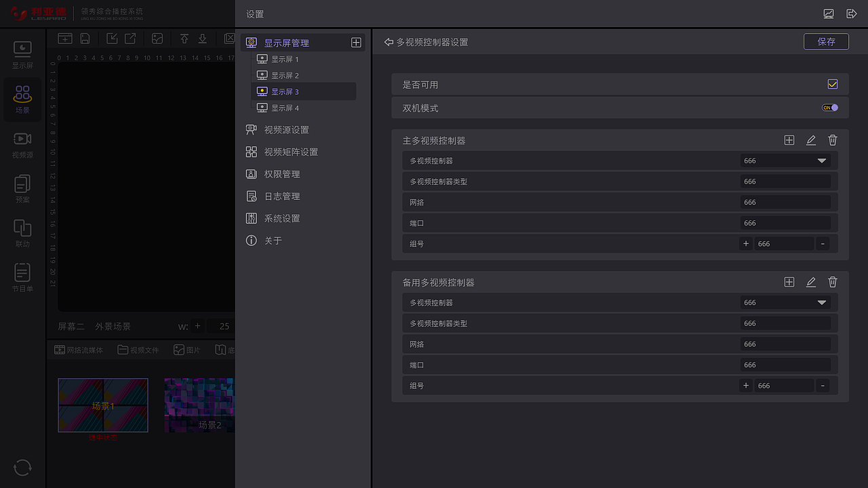
Task: Switch to the 视频文件 source tab
Action: coord(138,350)
